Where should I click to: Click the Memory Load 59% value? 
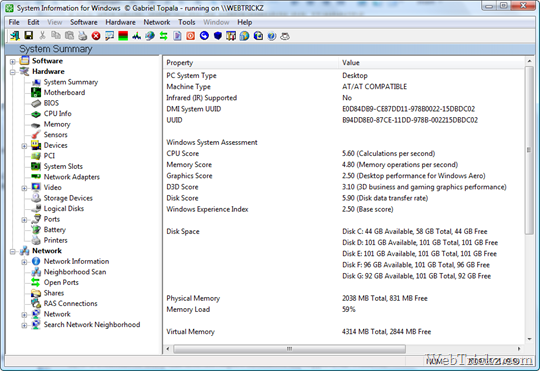(349, 309)
